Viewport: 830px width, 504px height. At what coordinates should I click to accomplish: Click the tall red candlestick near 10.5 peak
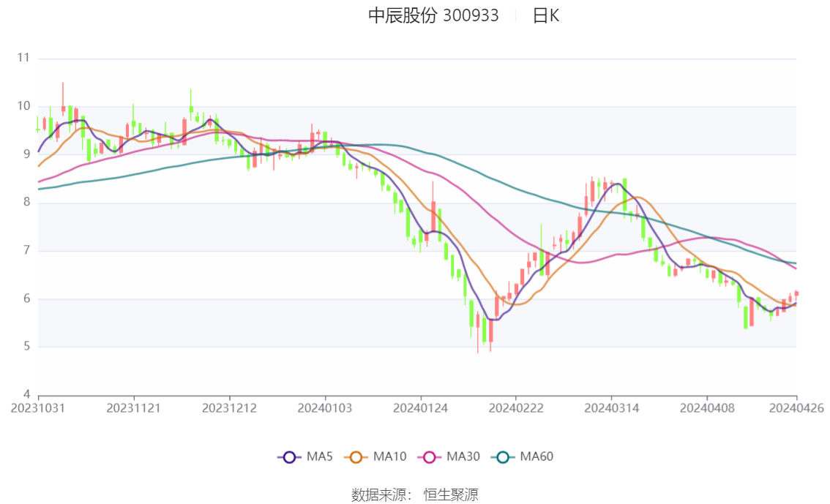pyautogui.click(x=63, y=99)
